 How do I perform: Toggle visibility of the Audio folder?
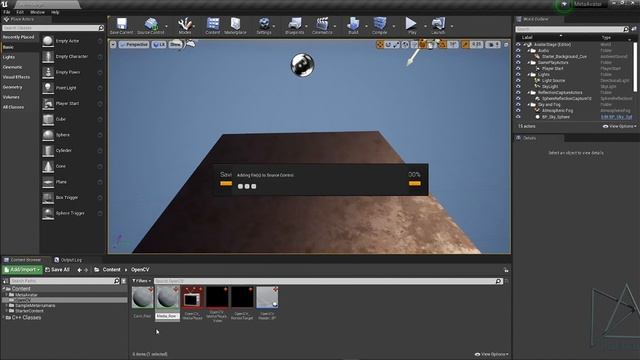tap(518, 51)
